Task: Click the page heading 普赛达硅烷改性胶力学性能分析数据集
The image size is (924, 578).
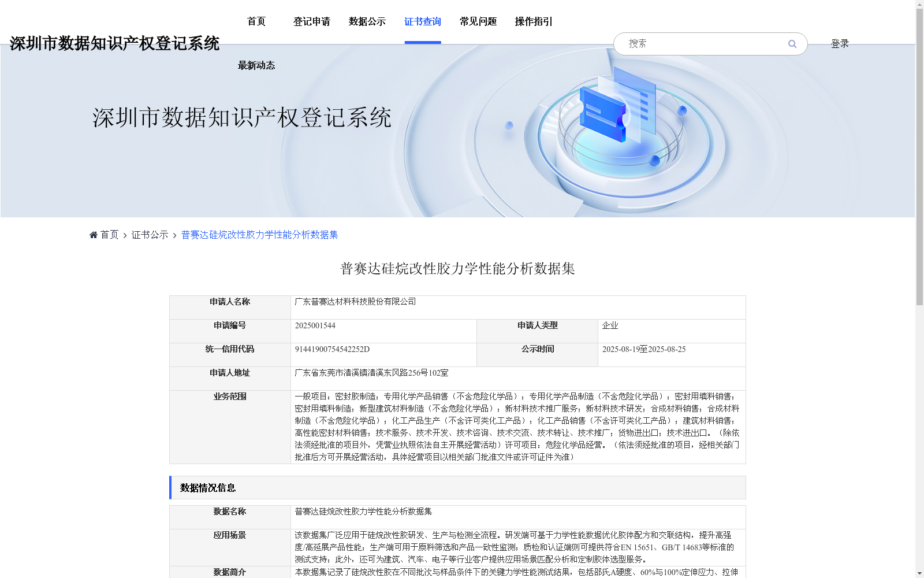Action: [x=457, y=269]
